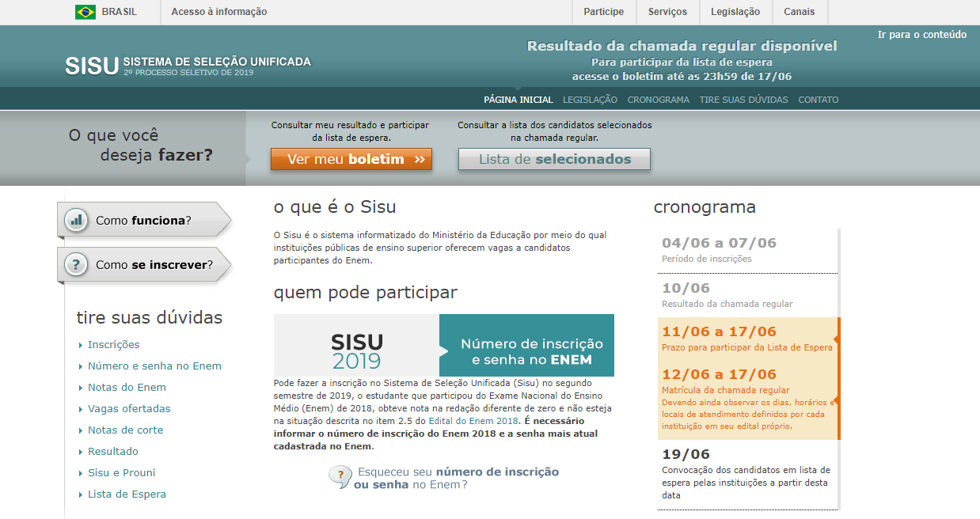This screenshot has height=519, width=980.
Task: Go to the Cronograma menu item
Action: [658, 100]
